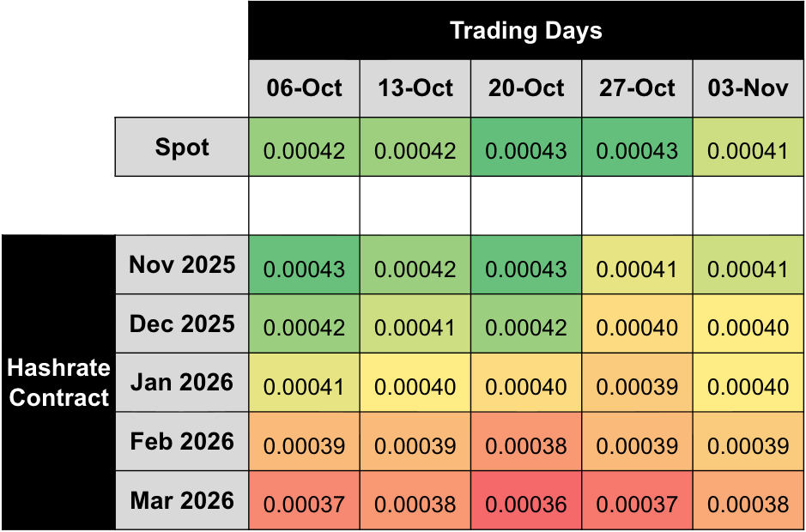Click the Hashrate Contract side header
Screen dimensions: 806x532
(58, 383)
